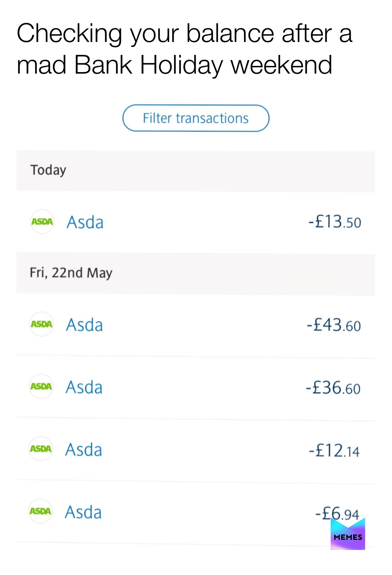
Task: Click Asda logo for the £43.60 transaction
Action: pos(42,324)
